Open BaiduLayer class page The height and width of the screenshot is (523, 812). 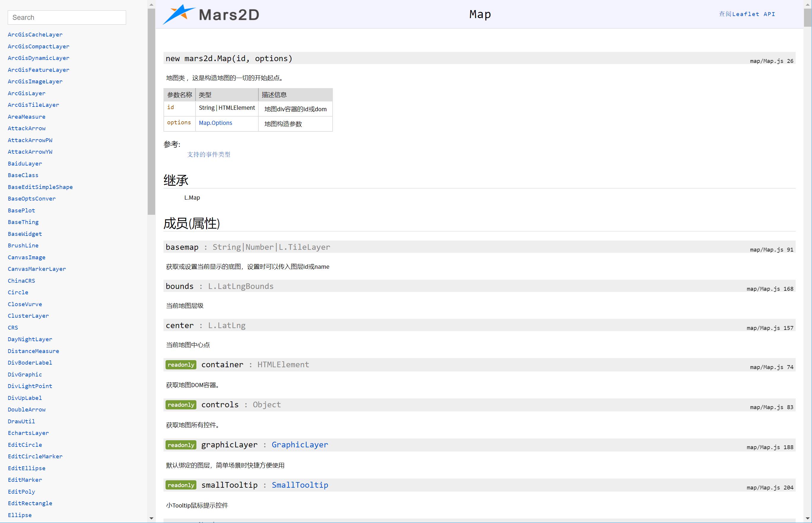coord(25,163)
